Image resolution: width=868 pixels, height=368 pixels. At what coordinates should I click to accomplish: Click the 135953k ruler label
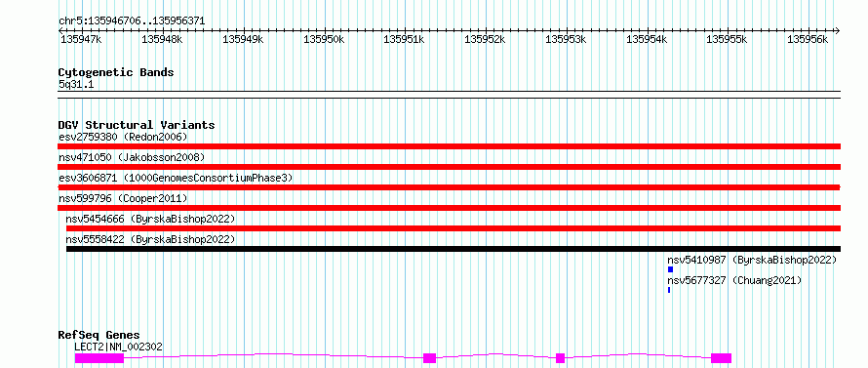point(566,39)
